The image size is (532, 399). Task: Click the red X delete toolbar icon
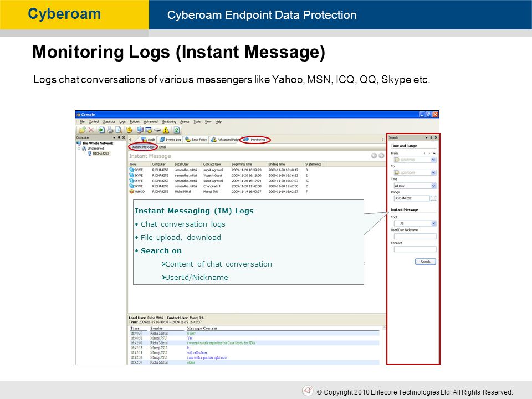pos(91,130)
